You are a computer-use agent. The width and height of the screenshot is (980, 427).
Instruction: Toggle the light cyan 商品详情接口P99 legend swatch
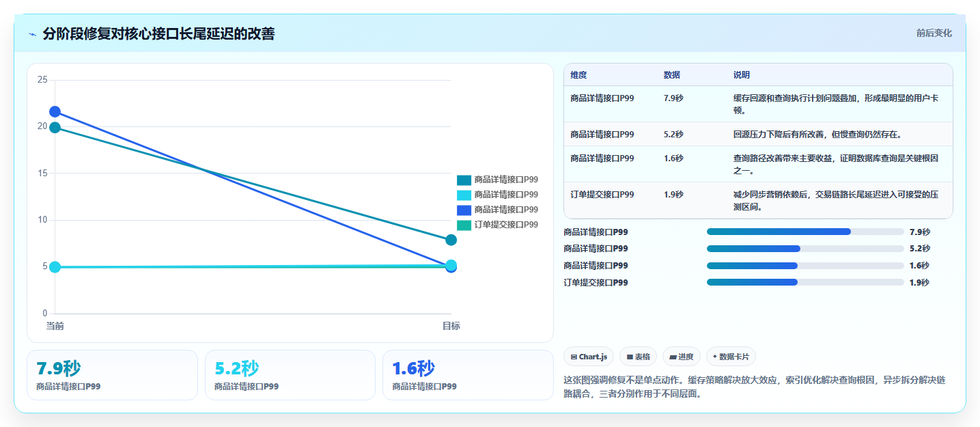(464, 195)
